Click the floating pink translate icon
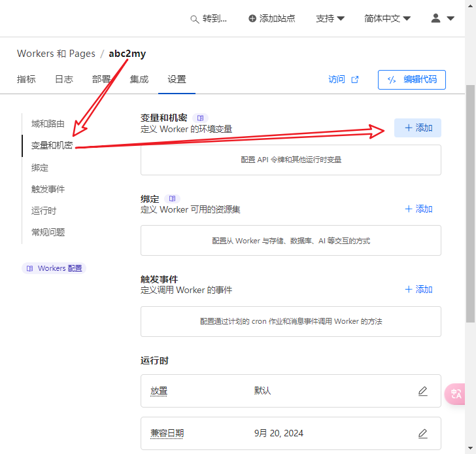Image resolution: width=476 pixels, height=454 pixels. click(456, 394)
